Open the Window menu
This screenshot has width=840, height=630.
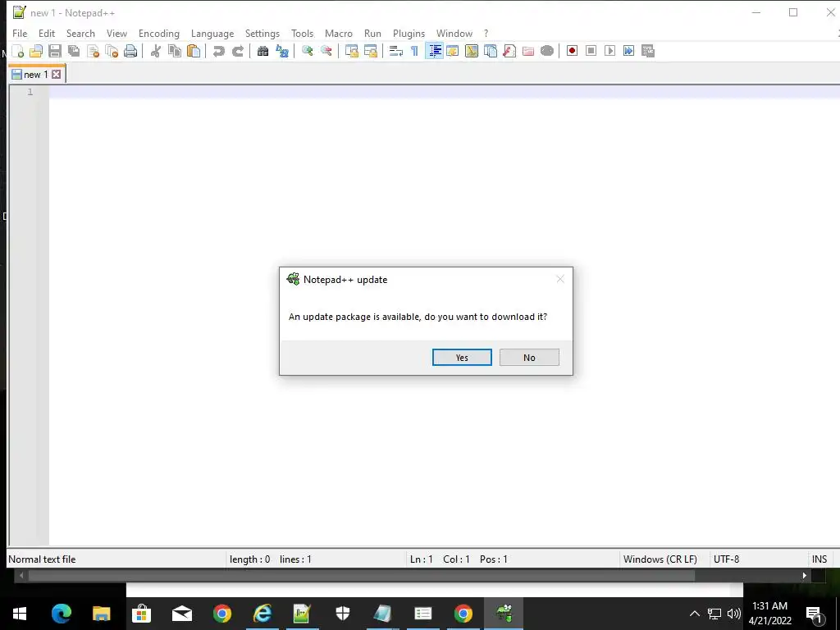[x=454, y=33]
